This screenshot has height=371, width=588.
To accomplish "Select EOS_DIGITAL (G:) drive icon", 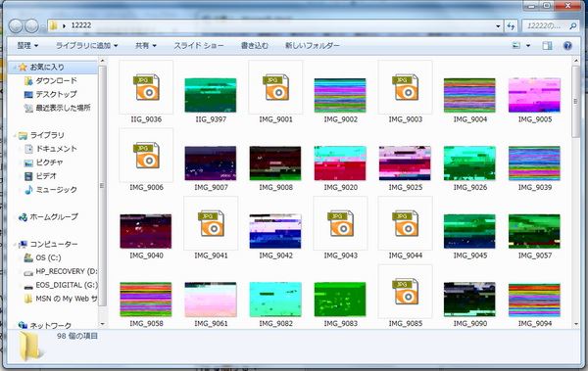I will 28,286.
